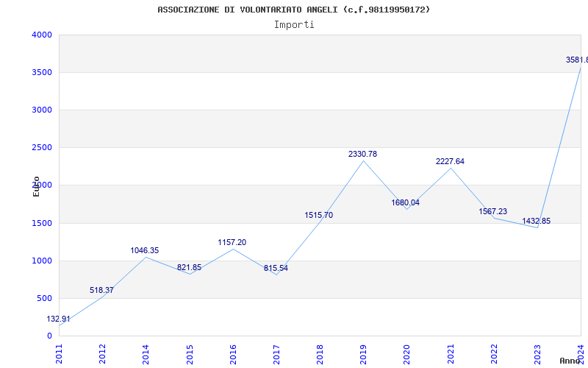Click the Euro y-axis title
Image resolution: width=588 pixels, height=368 pixels.
click(36, 186)
